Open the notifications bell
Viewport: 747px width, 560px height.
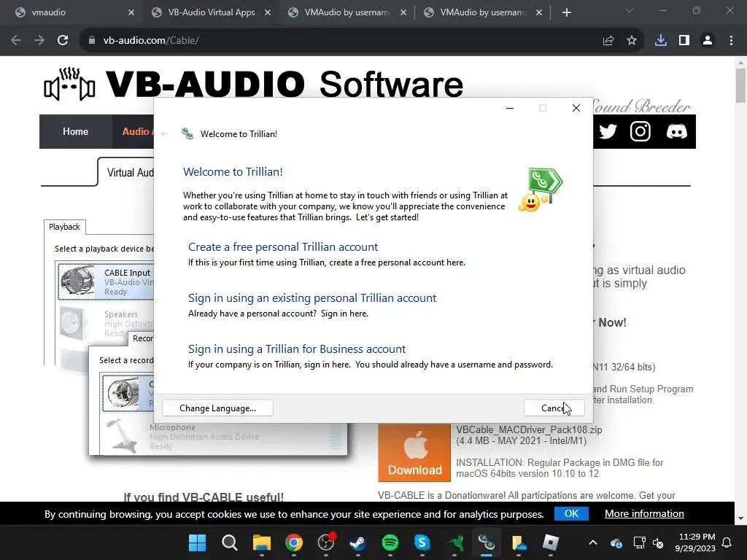point(727,542)
